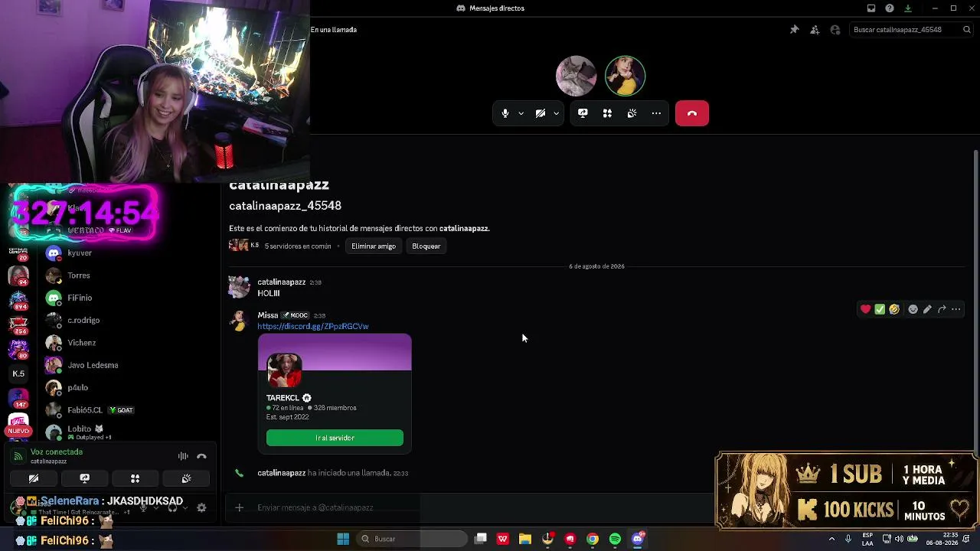Start an activity from the call bar
This screenshot has width=980, height=551.
pyautogui.click(x=607, y=113)
